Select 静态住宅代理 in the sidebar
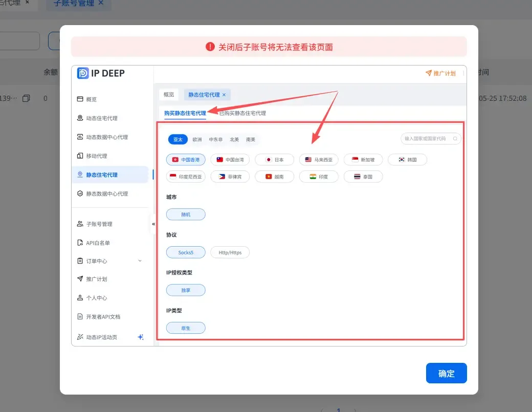 pos(110,175)
